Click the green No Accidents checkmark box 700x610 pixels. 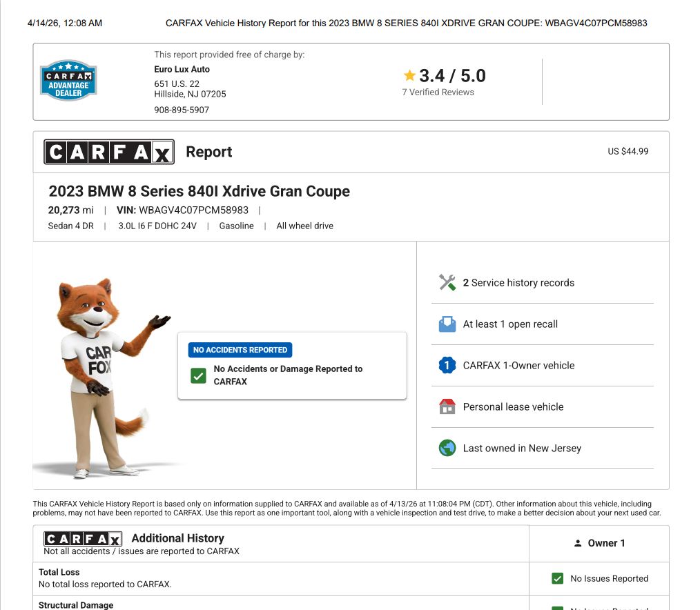point(199,375)
